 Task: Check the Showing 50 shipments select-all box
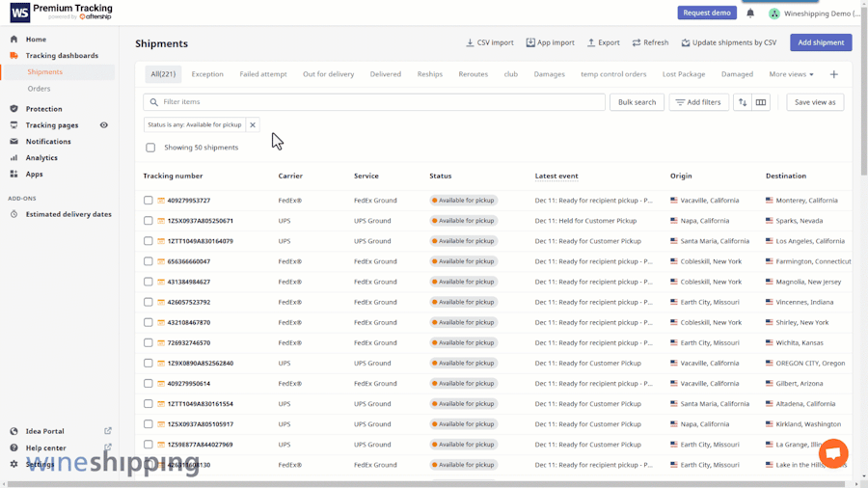150,148
